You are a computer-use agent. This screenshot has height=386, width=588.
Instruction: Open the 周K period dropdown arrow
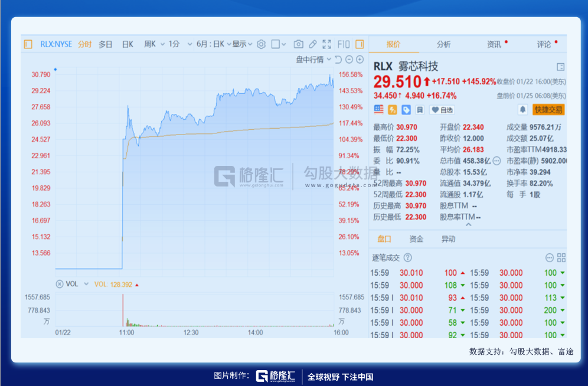[163, 44]
